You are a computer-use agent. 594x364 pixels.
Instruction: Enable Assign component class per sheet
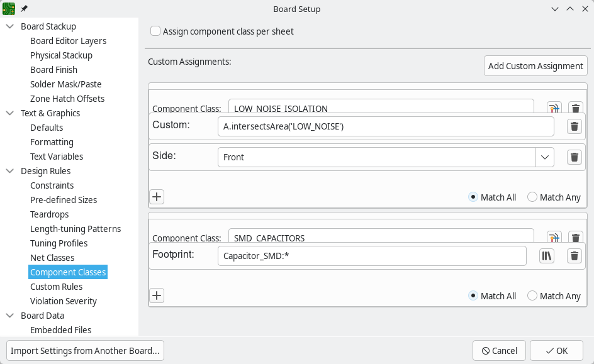155,31
